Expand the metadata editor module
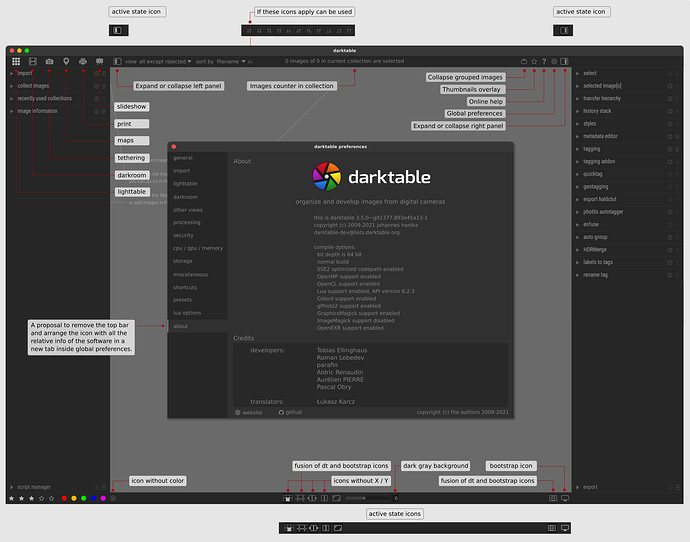 (x=628, y=136)
